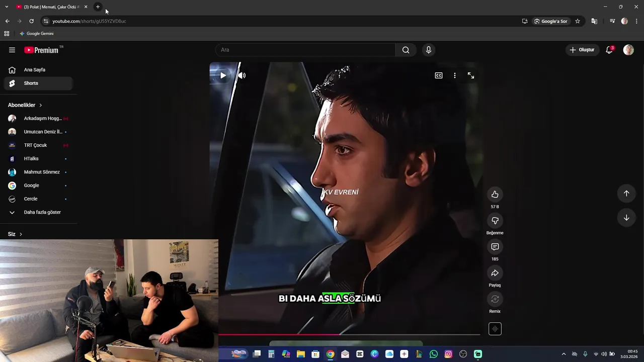Enter fullscreen for the Short
Screen dimensions: 644x362
471,75
